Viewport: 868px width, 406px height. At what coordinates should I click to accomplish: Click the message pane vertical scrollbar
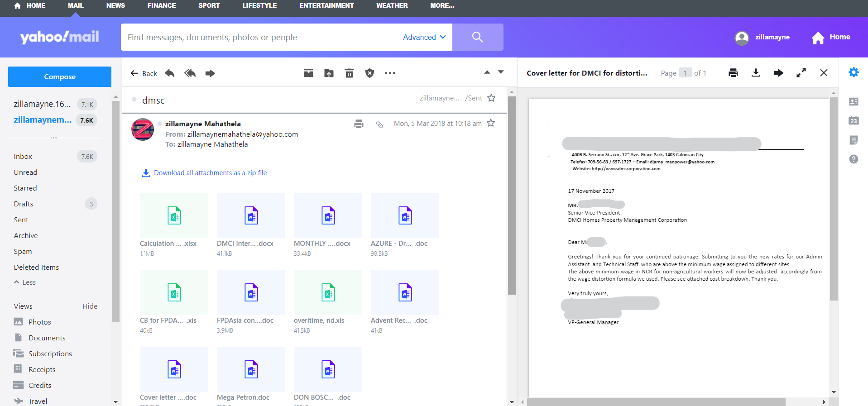tap(512, 196)
